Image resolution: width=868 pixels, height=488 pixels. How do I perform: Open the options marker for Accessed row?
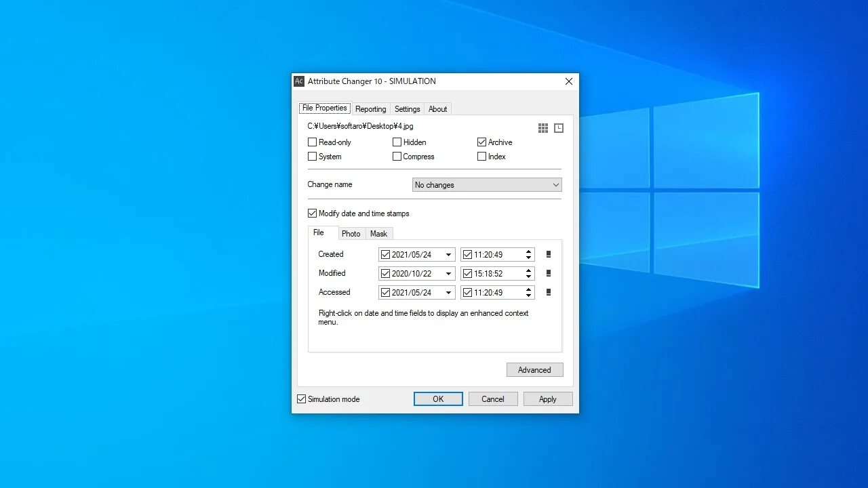(549, 293)
